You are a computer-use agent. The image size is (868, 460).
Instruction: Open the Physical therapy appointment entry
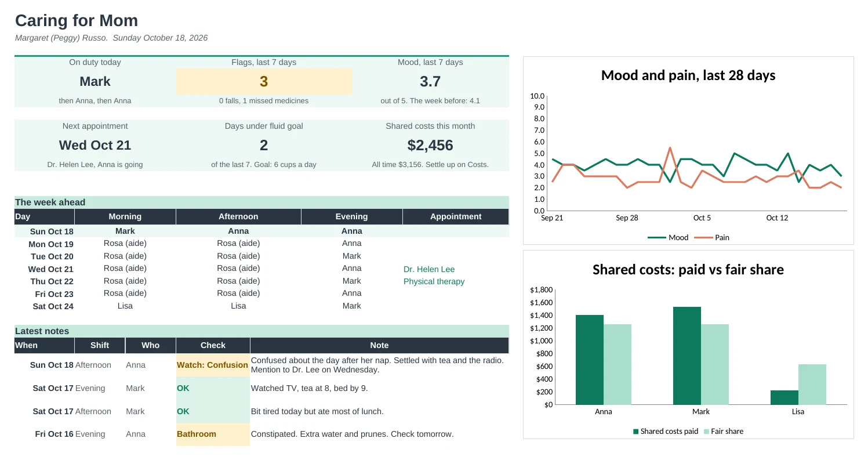(x=434, y=282)
